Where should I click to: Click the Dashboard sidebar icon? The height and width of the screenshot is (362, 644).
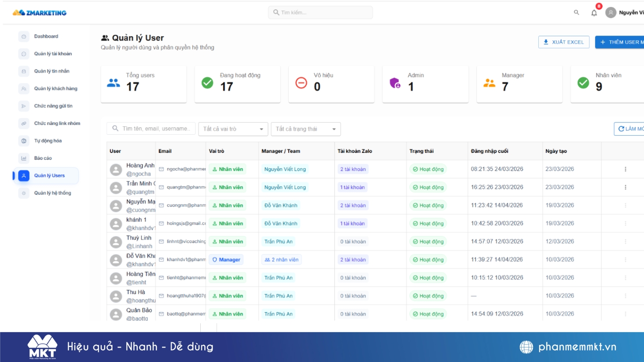tap(24, 37)
